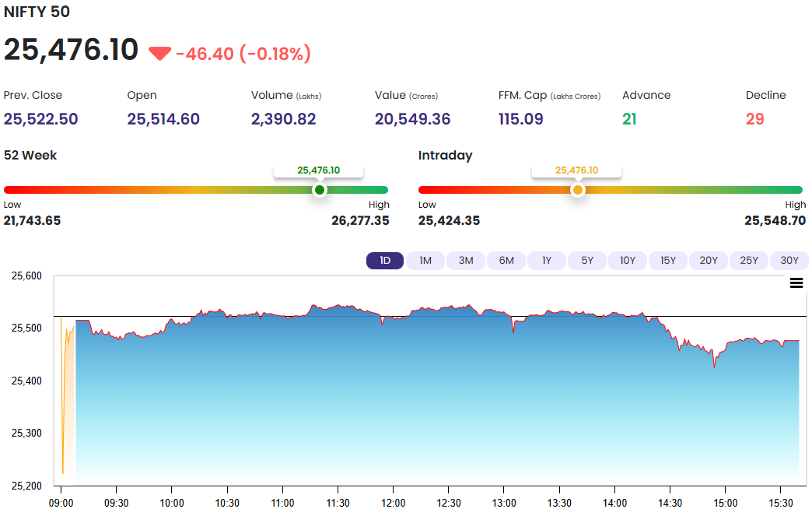Select the 6M chart range

point(506,261)
